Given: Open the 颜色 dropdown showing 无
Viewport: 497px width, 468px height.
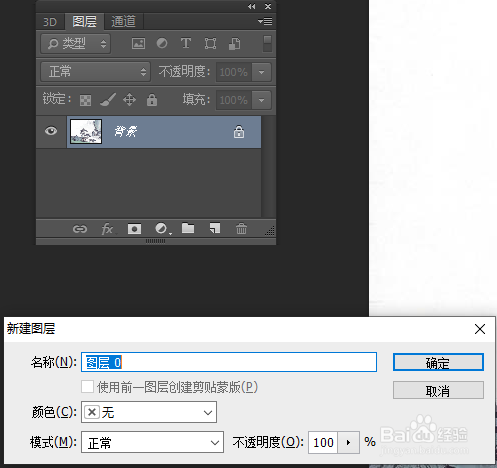Looking at the screenshot, I should (x=149, y=412).
